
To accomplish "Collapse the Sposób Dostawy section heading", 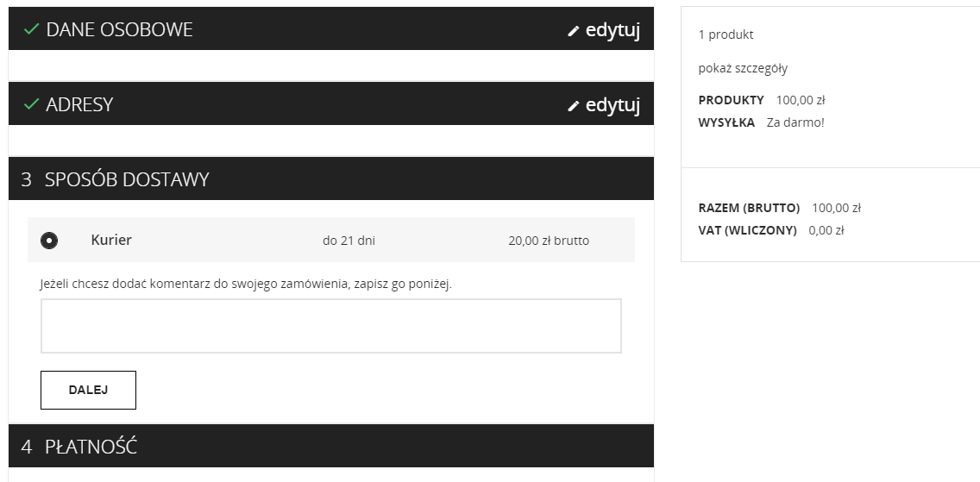I will pyautogui.click(x=127, y=179).
